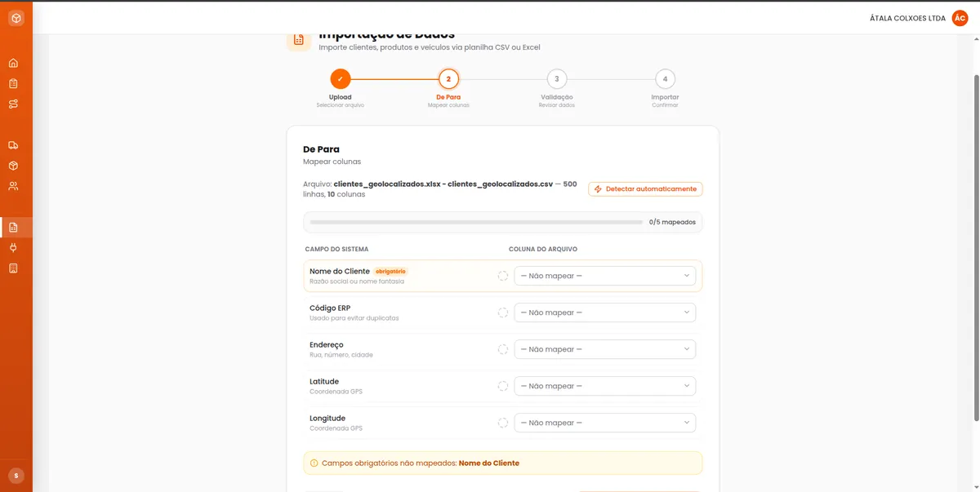Open the routes icon in sidebar
Screen dimensions: 980x492
pos(13,104)
